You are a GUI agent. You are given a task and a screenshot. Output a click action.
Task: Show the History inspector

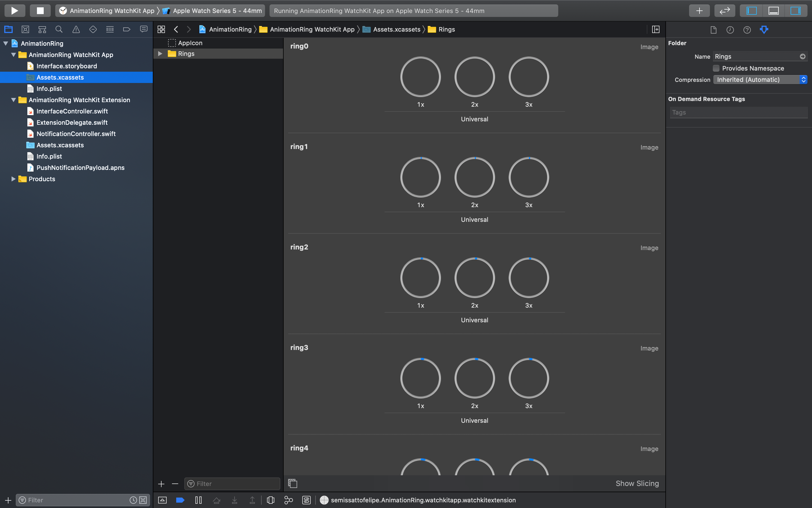[x=730, y=30]
